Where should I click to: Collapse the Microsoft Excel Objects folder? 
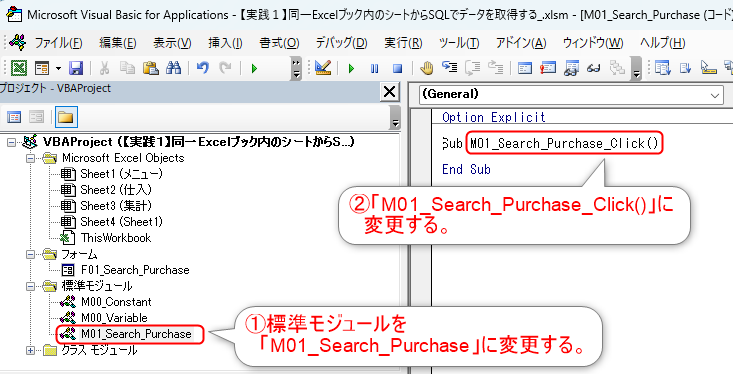pyautogui.click(x=30, y=158)
